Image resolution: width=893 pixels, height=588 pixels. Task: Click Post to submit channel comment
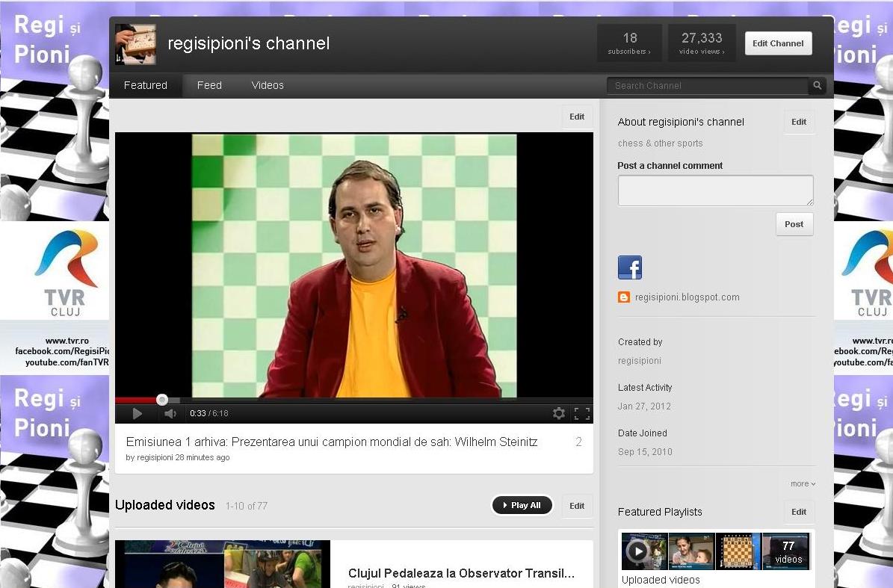pyautogui.click(x=794, y=224)
